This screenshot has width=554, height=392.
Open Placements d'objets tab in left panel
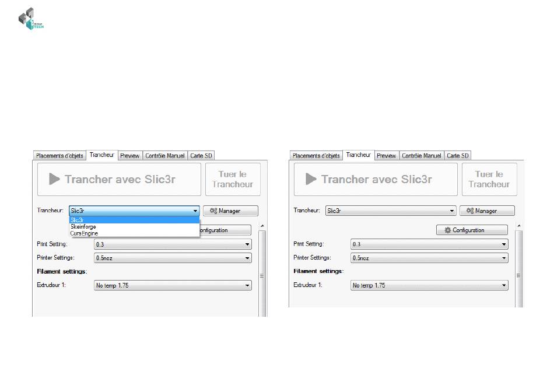pos(59,156)
